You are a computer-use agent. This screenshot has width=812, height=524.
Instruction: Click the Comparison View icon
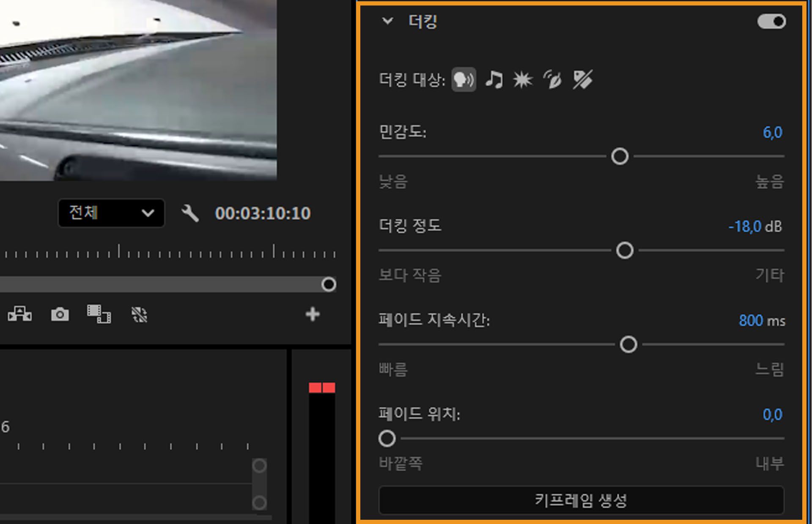[x=20, y=314]
